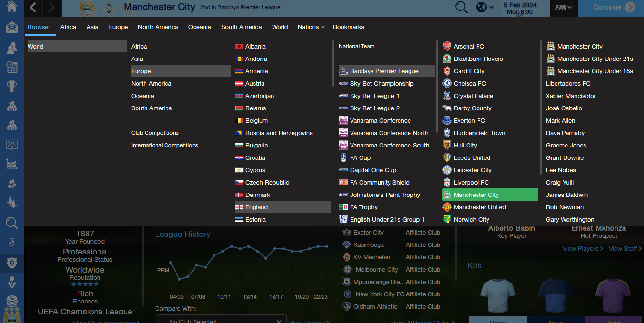Switch to the Oceania tab
Viewport: 644px width, 323px height.
[200, 27]
